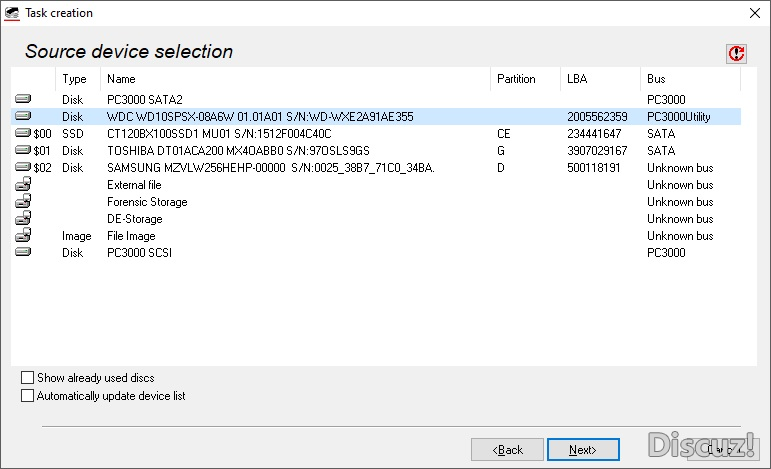
Task: Click the File Image row icon
Action: (23, 235)
